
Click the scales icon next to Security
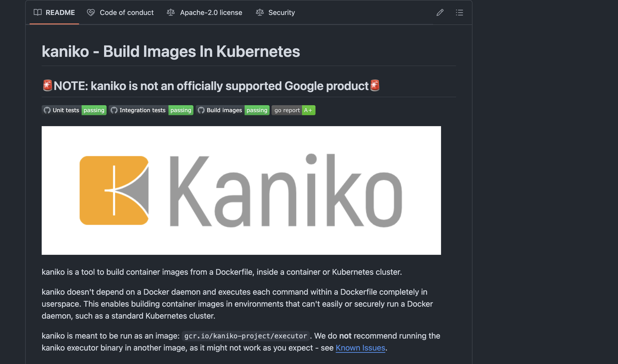(x=260, y=12)
